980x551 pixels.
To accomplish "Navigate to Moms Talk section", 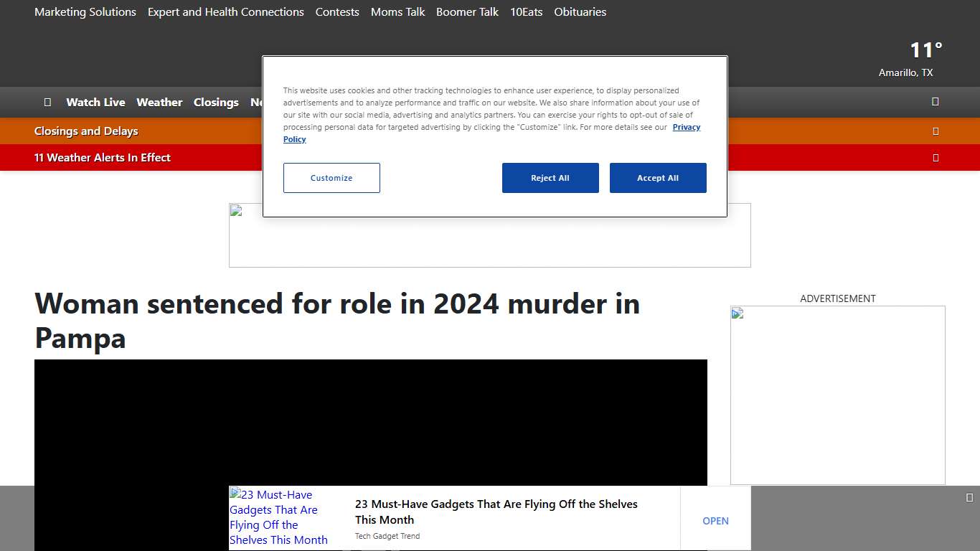I will pyautogui.click(x=397, y=12).
